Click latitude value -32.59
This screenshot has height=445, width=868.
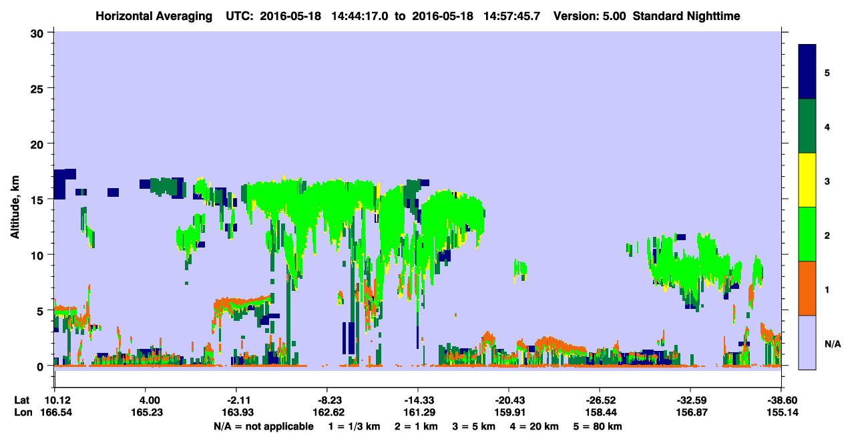click(690, 400)
